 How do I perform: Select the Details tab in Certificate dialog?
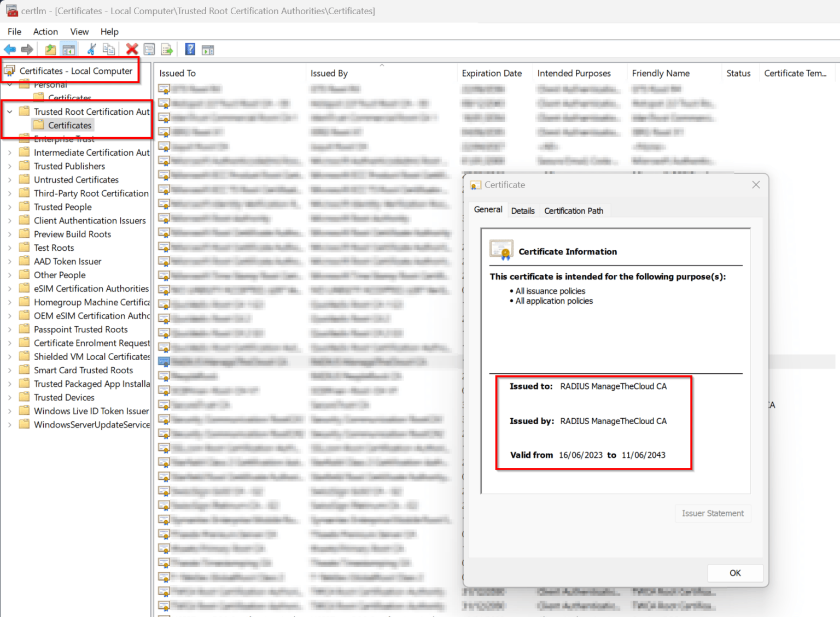click(x=523, y=210)
